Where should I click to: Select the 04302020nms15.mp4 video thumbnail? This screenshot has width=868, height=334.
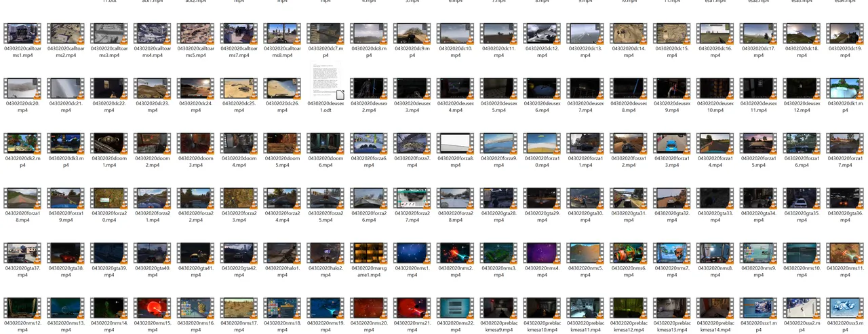[x=153, y=308]
